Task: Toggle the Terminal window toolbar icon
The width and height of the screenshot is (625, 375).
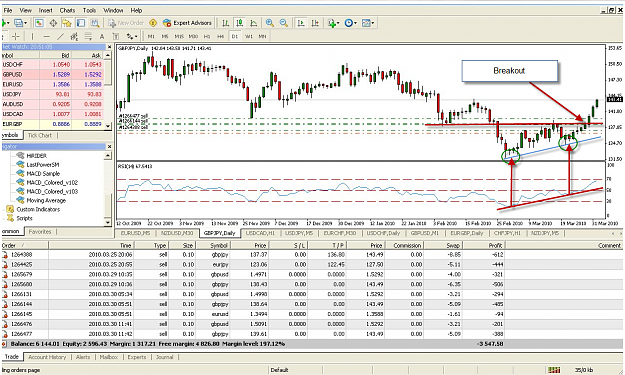Action: click(x=81, y=23)
